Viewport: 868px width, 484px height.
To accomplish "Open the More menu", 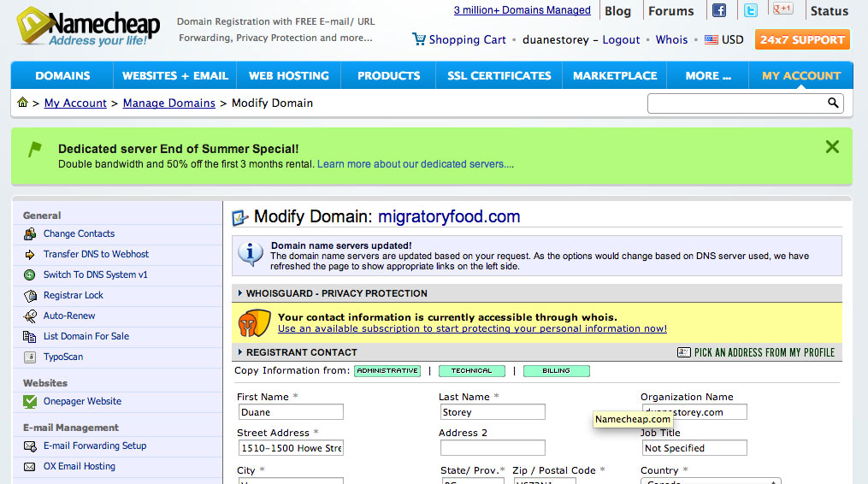I will (x=708, y=76).
